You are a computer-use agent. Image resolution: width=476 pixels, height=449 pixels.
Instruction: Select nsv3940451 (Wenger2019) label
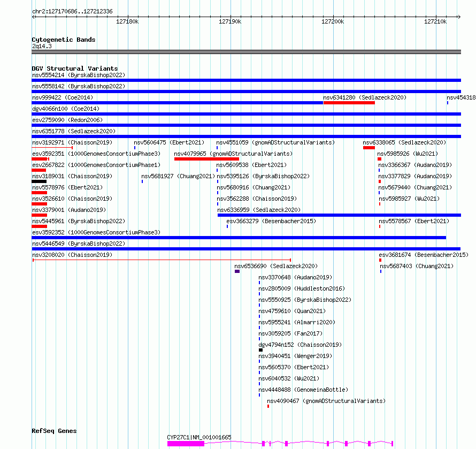295,356
